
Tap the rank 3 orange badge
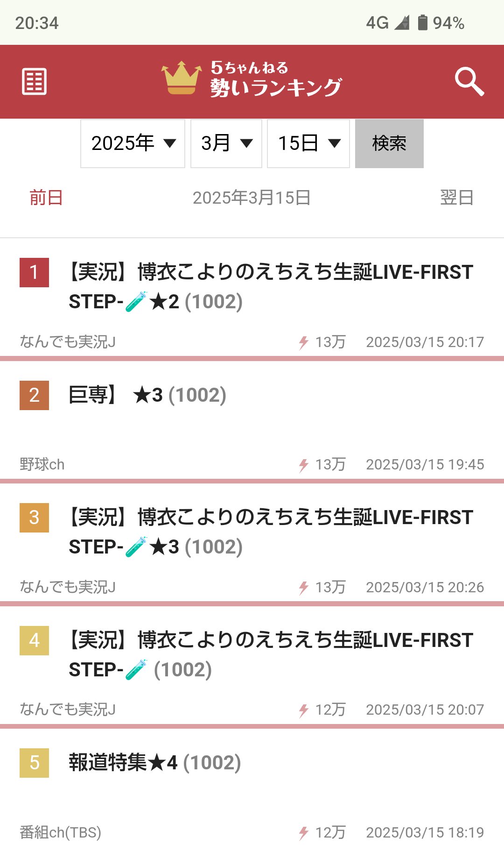[34, 518]
